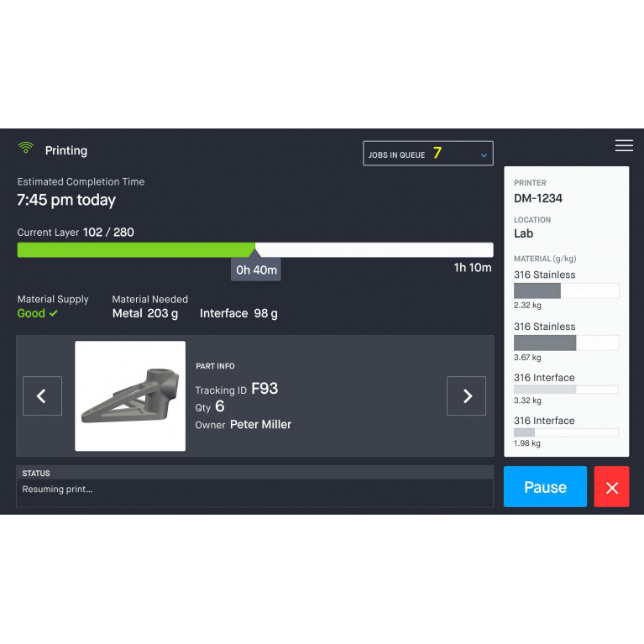Click the Tracking ID F93
This screenshot has width=644, height=644.
(x=237, y=389)
